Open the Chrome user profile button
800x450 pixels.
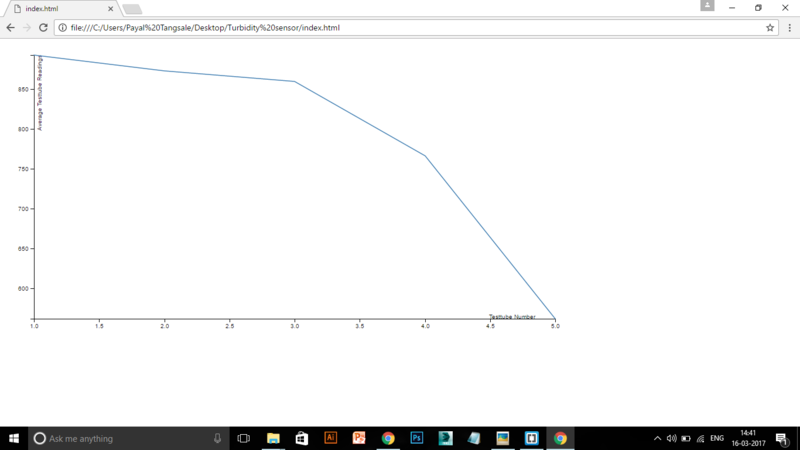coord(708,7)
